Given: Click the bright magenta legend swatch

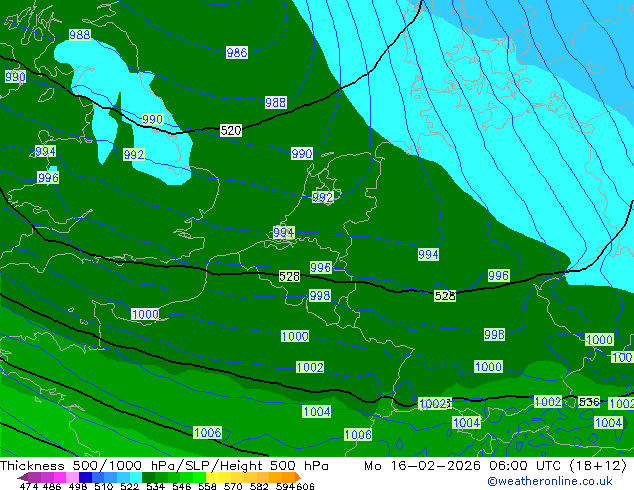Looking at the screenshot, I should coord(60,477).
